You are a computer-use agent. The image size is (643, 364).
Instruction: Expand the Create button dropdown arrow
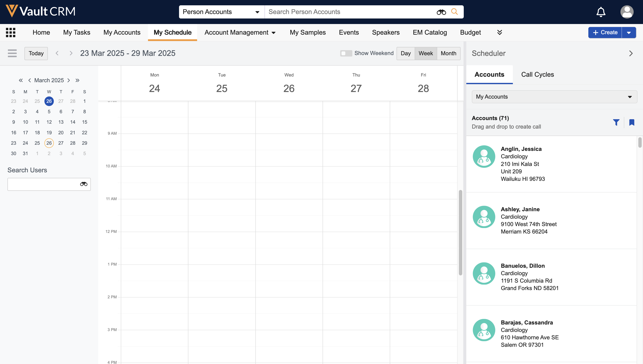click(x=629, y=33)
